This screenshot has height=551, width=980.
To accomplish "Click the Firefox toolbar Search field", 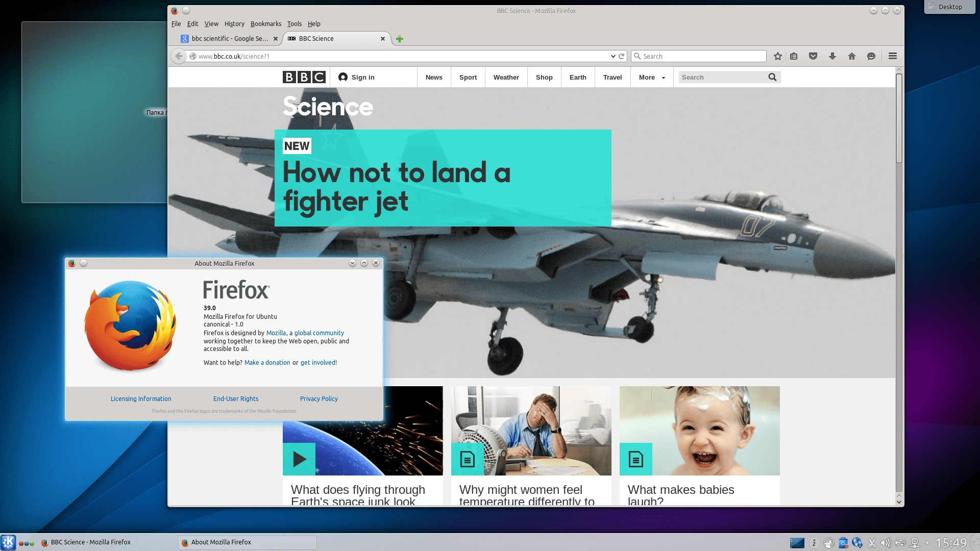I will 699,56.
